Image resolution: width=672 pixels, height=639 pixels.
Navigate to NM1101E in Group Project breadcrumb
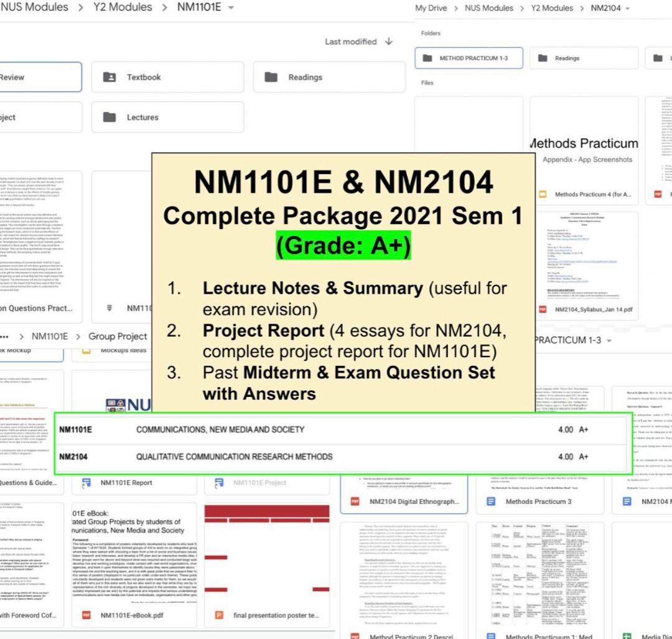(x=50, y=337)
